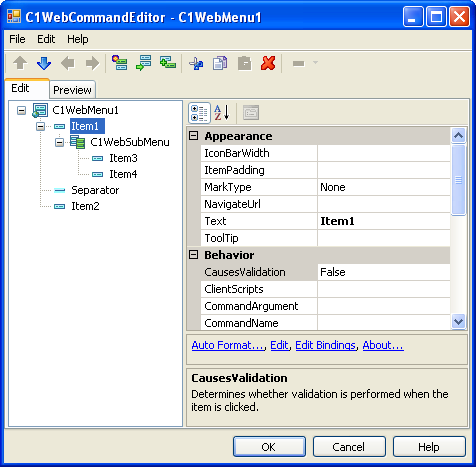Image resolution: width=476 pixels, height=468 pixels.
Task: Click the blue Move Down arrow icon
Action: (44, 63)
